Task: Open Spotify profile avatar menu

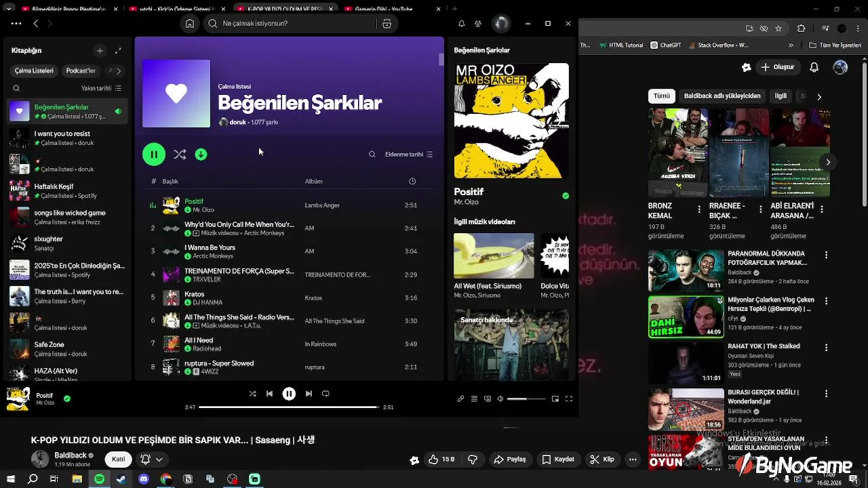Action: pyautogui.click(x=501, y=23)
